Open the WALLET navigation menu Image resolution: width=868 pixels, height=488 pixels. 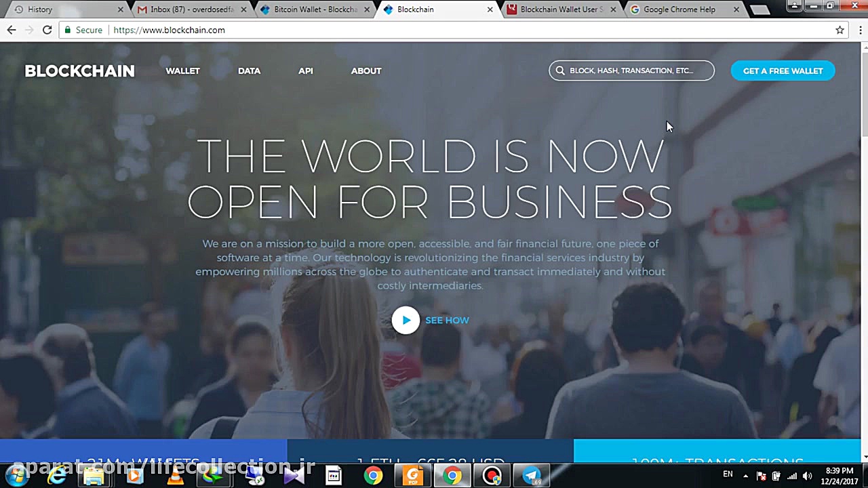pyautogui.click(x=182, y=70)
